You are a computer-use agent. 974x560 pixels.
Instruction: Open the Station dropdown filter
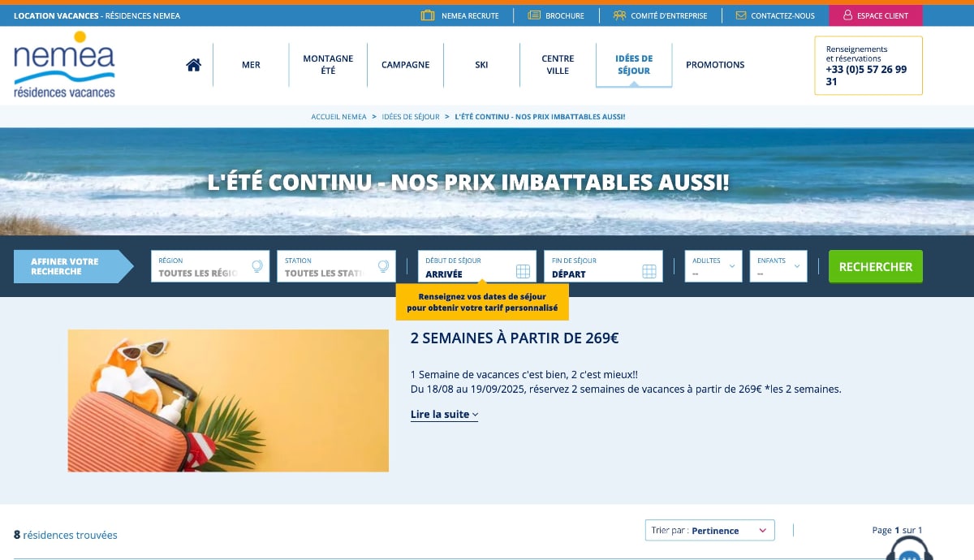pyautogui.click(x=336, y=267)
